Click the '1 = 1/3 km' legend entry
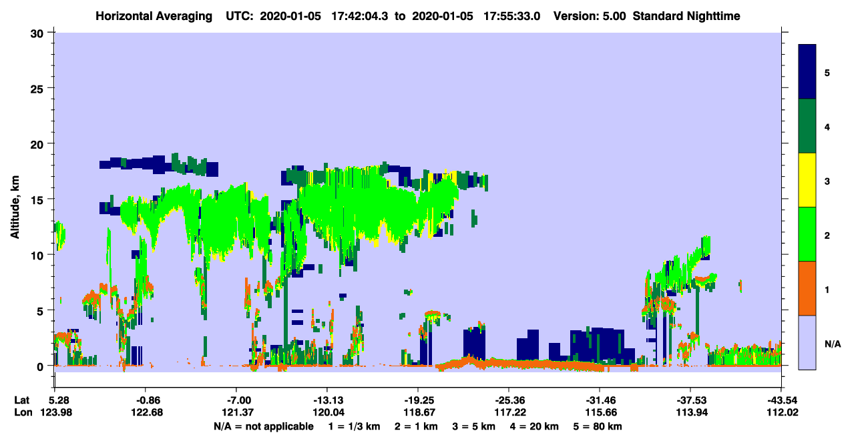 click(x=355, y=426)
